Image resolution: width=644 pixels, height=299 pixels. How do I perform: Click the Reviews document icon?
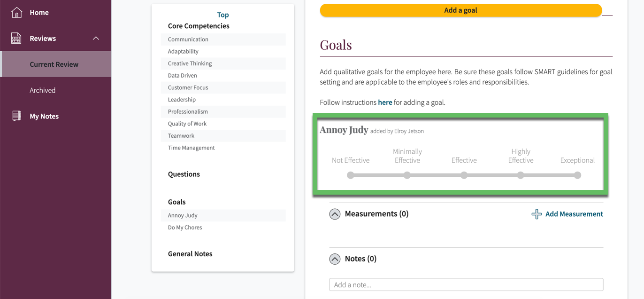point(16,38)
